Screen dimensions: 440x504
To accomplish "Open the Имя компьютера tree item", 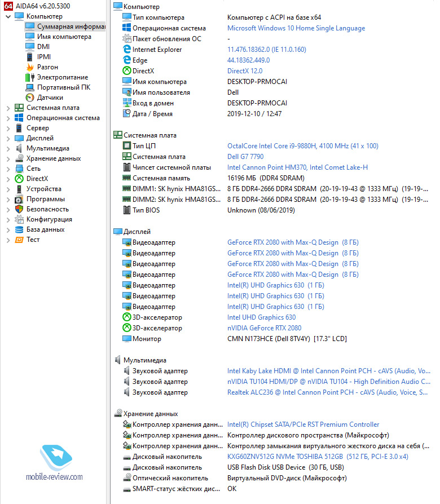I will tap(64, 37).
